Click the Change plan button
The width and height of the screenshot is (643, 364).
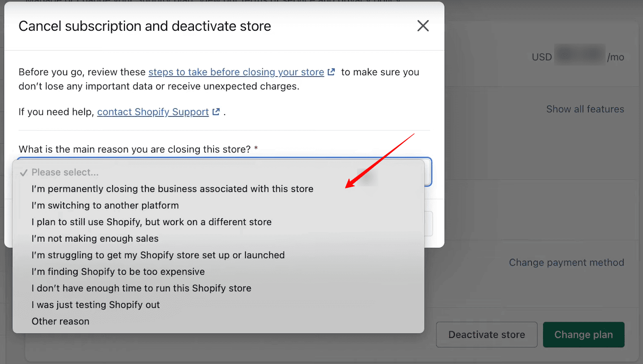tap(583, 334)
